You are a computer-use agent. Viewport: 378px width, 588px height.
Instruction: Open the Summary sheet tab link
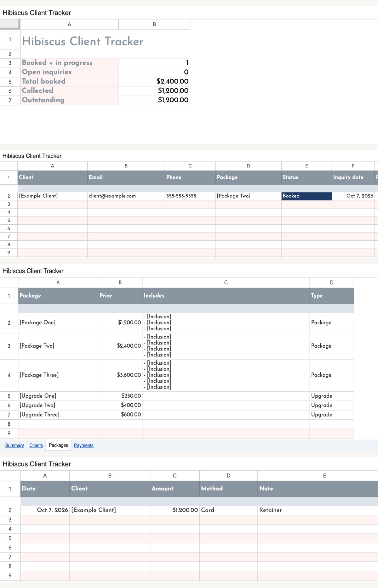[14, 445]
